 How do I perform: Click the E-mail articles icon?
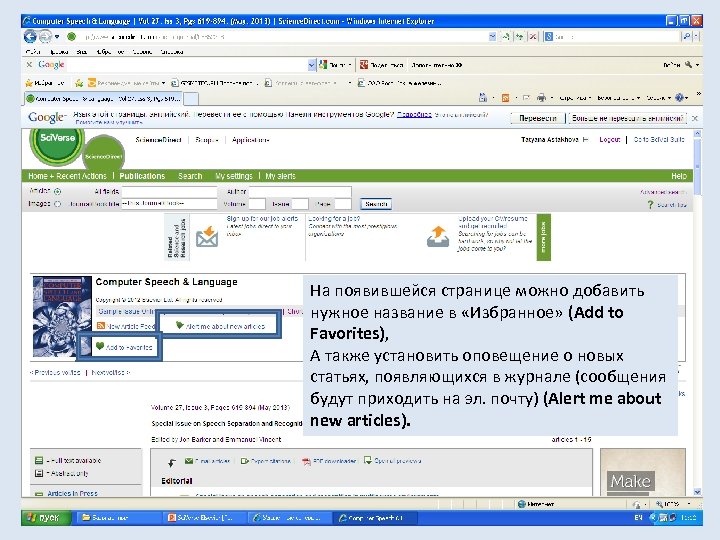tap(189, 461)
